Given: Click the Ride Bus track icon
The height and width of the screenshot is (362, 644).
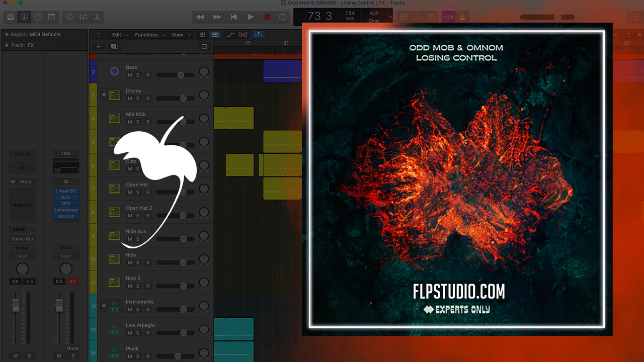Looking at the screenshot, I should [x=114, y=235].
